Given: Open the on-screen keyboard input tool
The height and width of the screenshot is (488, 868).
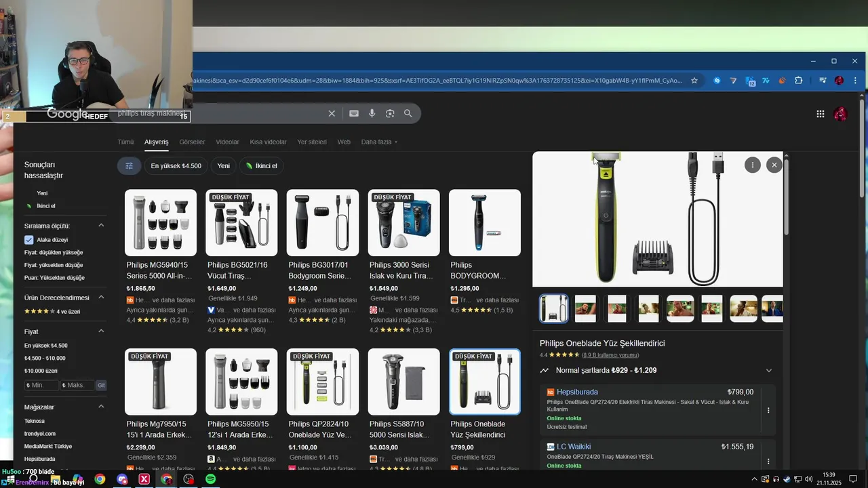Looking at the screenshot, I should pos(354,113).
